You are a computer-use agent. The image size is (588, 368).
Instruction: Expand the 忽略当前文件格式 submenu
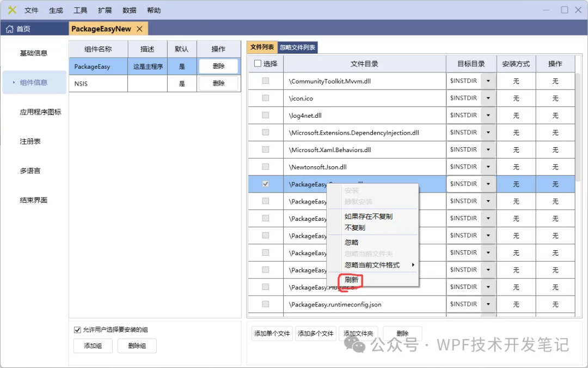coord(372,265)
